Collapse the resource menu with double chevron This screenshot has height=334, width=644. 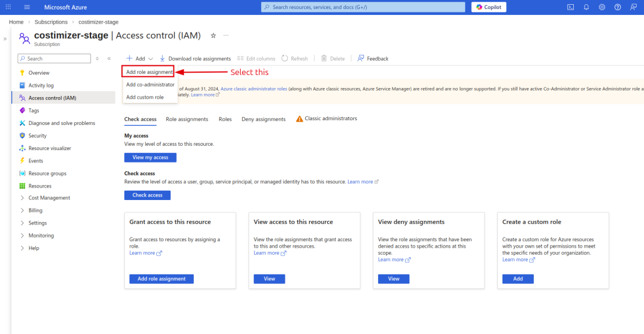pyautogui.click(x=109, y=58)
